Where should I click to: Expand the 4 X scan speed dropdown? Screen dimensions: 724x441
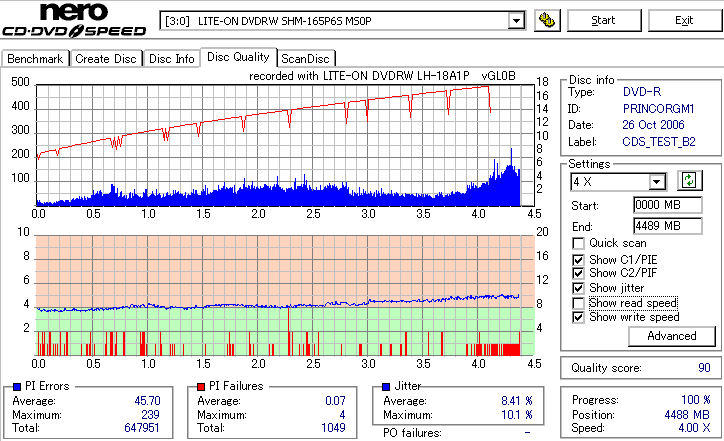tap(656, 182)
